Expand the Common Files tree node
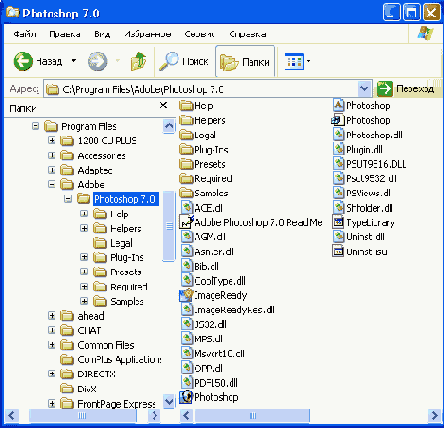 52,345
